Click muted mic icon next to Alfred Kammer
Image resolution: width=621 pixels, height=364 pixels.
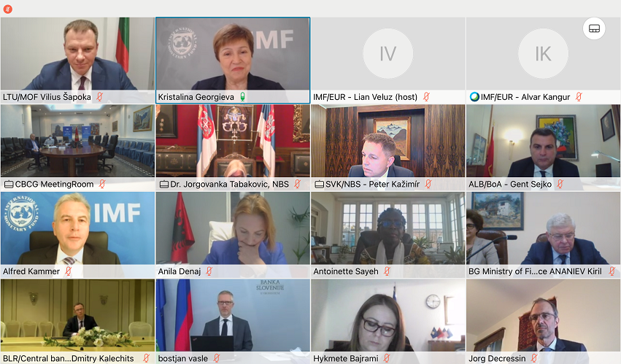[68, 271]
